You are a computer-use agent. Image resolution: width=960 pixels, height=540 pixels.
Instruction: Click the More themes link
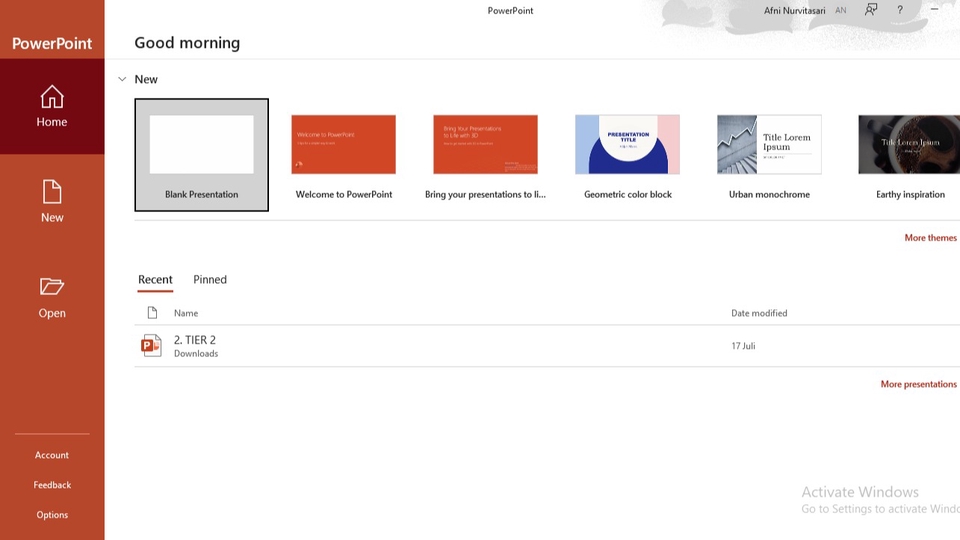[931, 238]
